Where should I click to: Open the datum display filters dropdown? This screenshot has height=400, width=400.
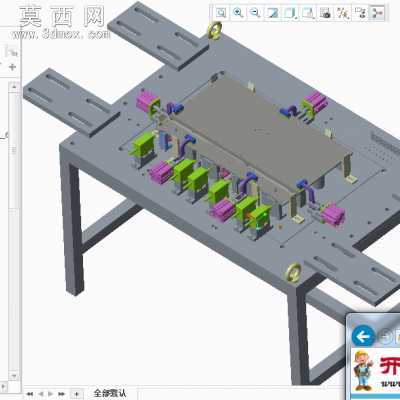tap(342, 13)
